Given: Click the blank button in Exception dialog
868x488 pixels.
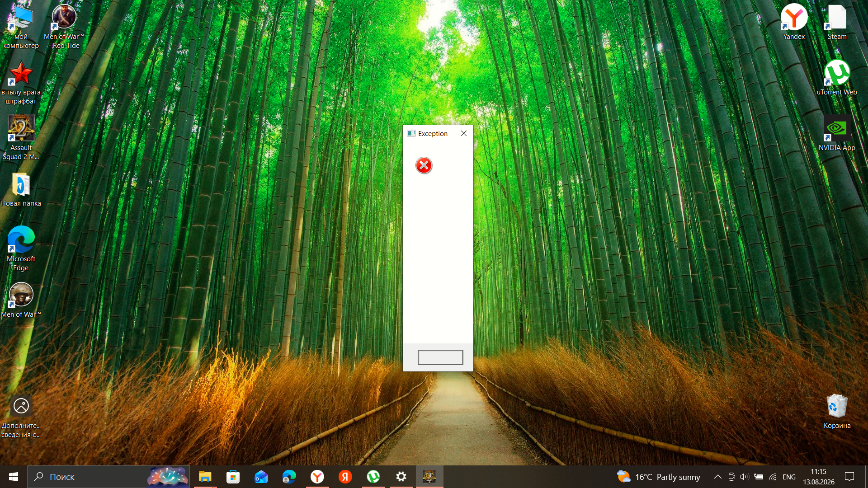Looking at the screenshot, I should [440, 357].
